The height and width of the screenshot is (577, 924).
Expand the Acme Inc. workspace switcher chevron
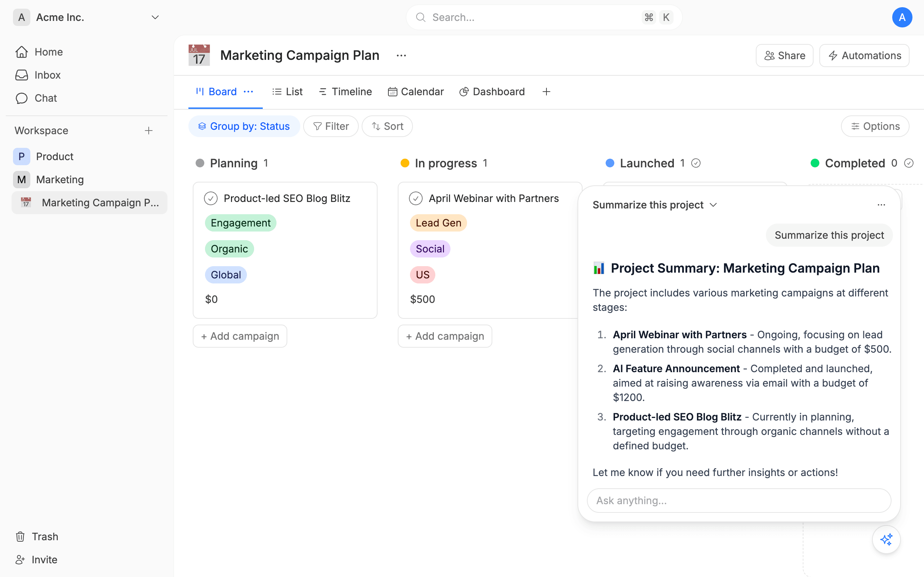pyautogui.click(x=155, y=17)
